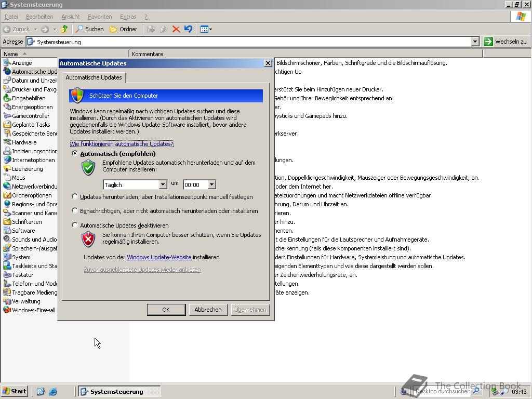Viewport: 532px width, 399px height.
Task: Click the red Delete toolbar icon
Action: click(176, 29)
